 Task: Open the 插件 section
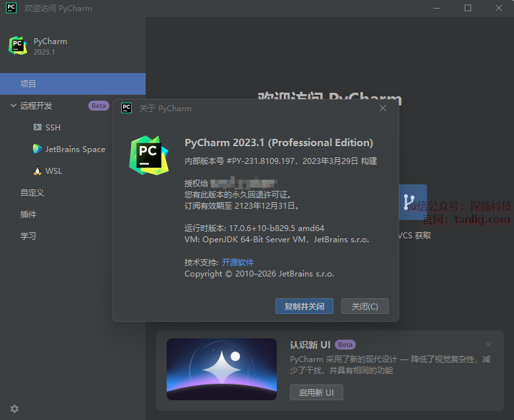28,215
